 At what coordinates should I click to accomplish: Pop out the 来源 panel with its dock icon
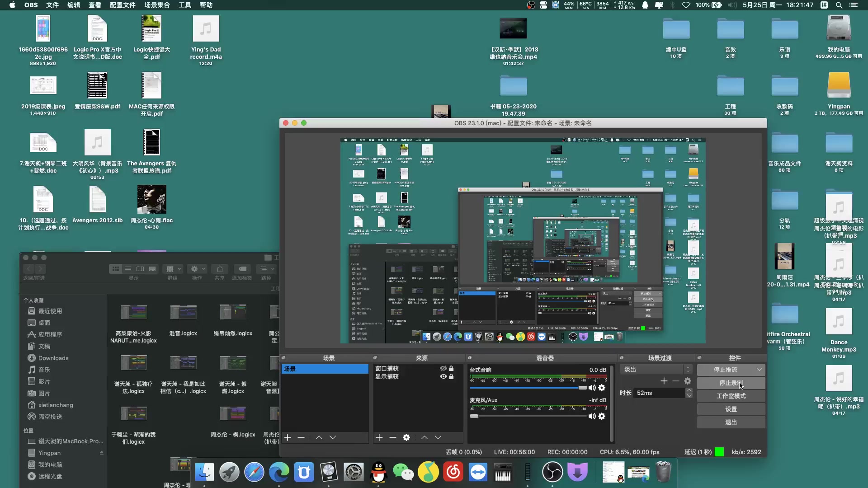point(375,358)
